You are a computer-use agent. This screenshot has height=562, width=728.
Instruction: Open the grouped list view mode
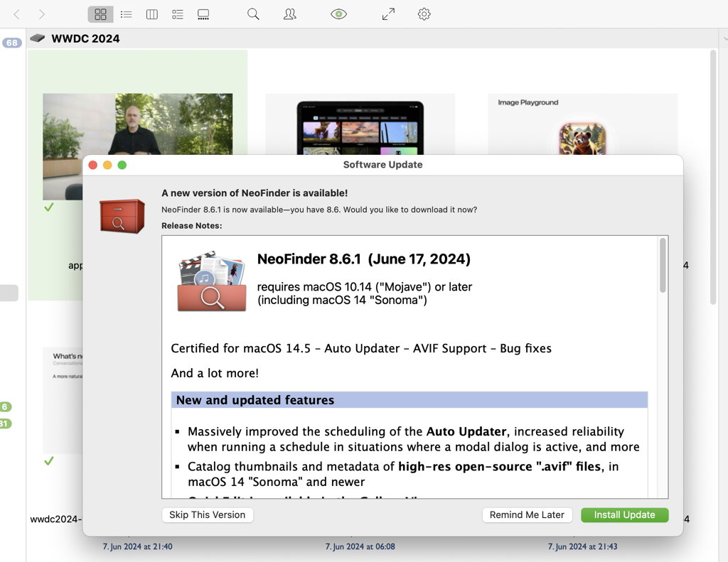click(177, 13)
